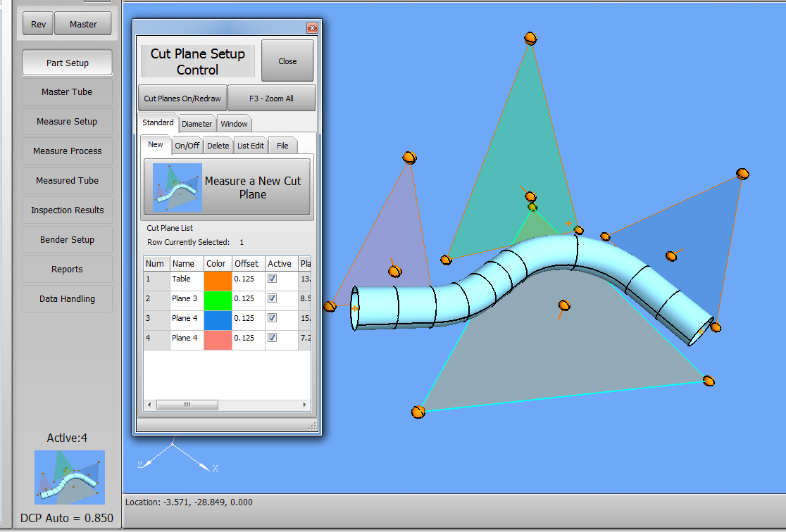Open the List Edit tab

click(251, 146)
